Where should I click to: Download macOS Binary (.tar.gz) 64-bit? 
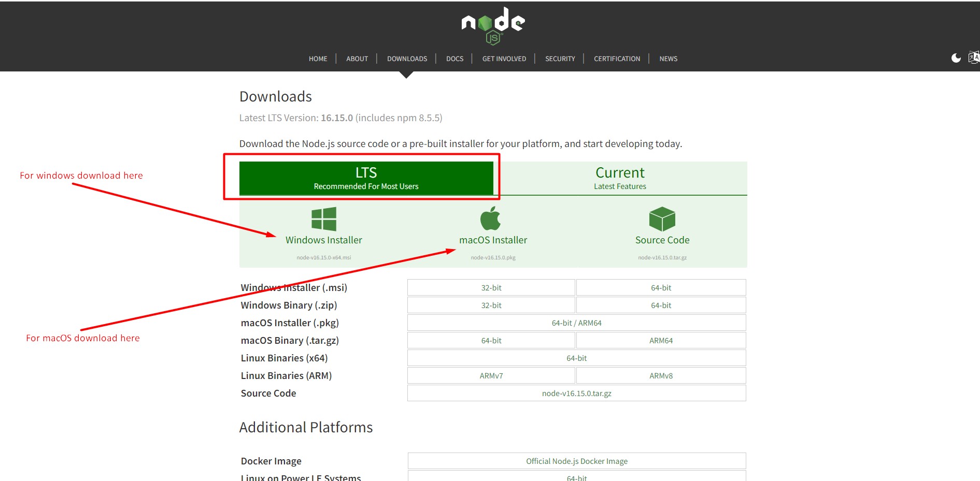tap(491, 340)
